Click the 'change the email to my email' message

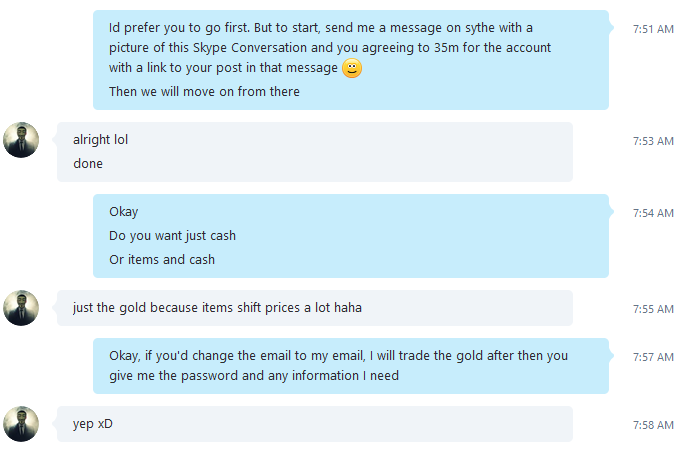351,366
